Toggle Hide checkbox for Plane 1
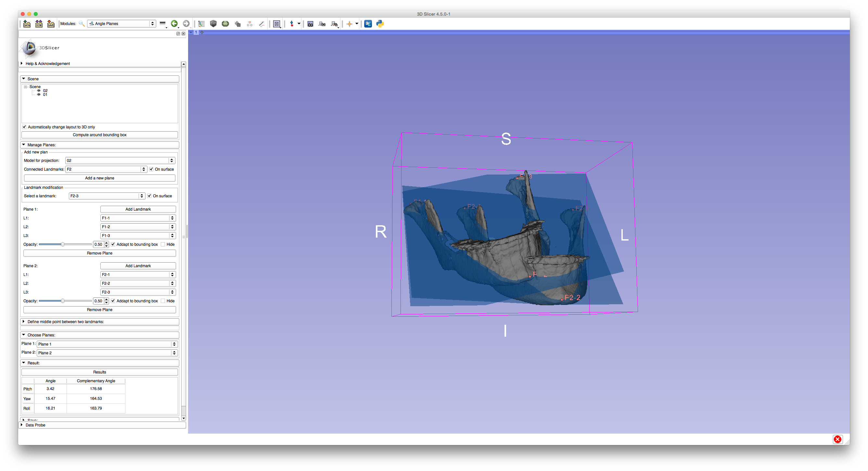 click(x=163, y=244)
